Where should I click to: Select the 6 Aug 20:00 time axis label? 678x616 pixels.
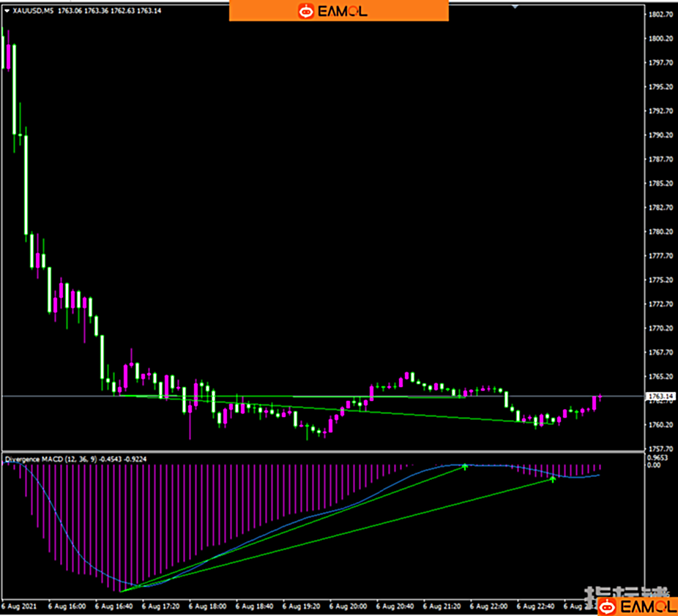click(x=349, y=606)
